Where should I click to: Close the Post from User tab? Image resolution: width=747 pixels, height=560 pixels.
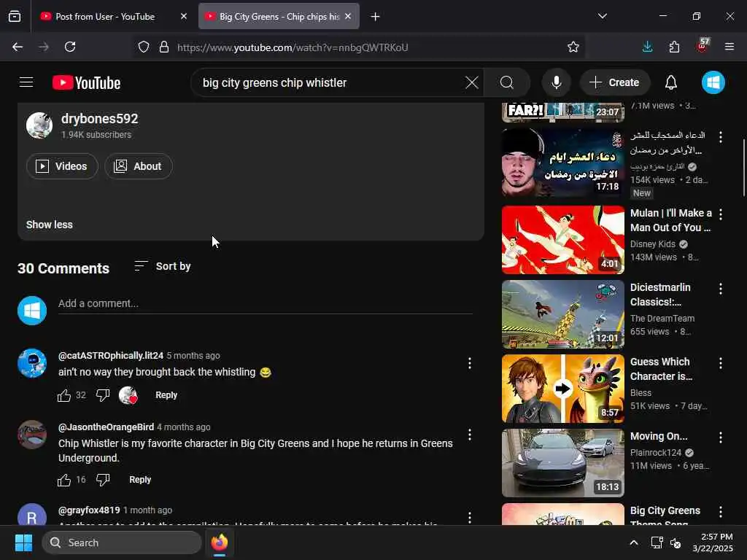(x=184, y=17)
